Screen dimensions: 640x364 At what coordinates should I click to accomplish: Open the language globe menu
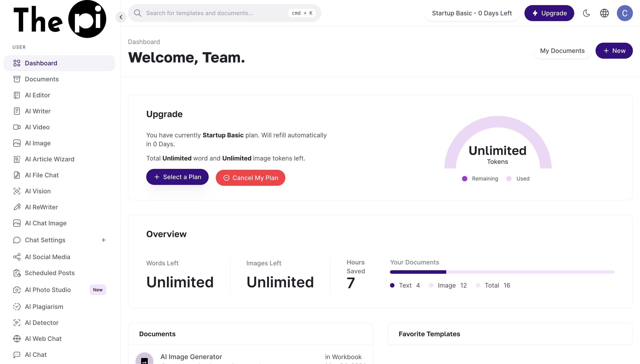604,13
